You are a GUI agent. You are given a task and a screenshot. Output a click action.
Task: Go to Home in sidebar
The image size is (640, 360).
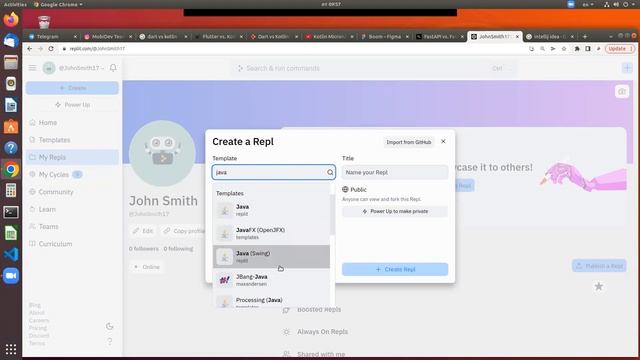[72, 122]
